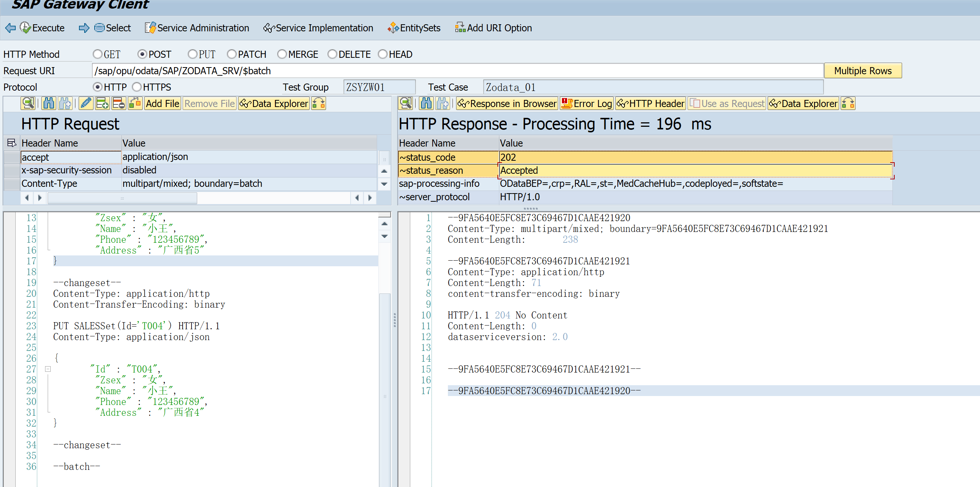Open EntitySets from the toolbar
This screenshot has width=980, height=487.
click(x=414, y=28)
